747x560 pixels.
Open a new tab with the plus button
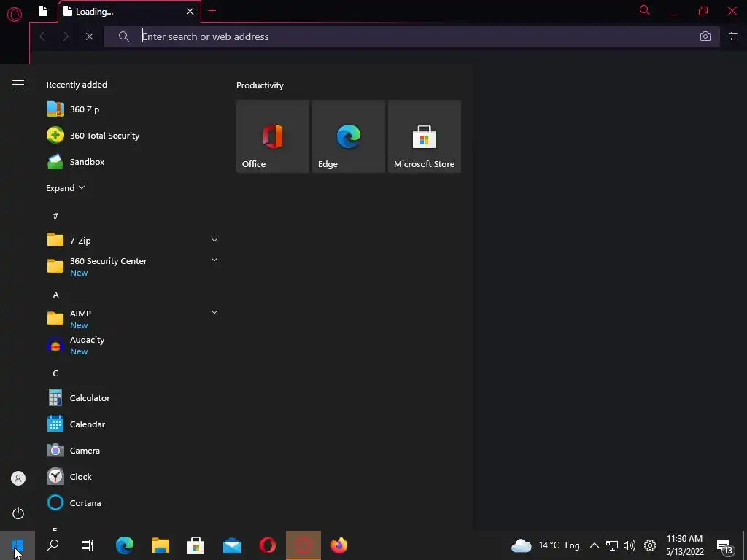(212, 11)
